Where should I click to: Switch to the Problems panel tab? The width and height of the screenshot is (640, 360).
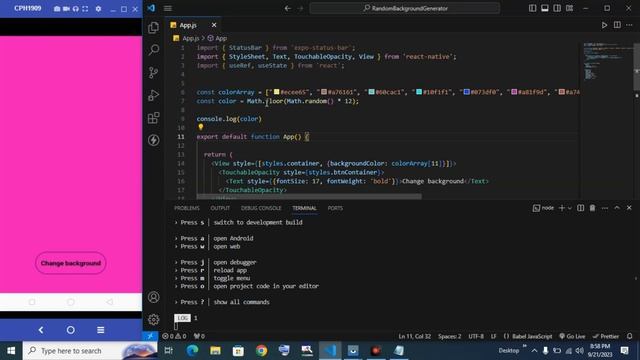(187, 208)
